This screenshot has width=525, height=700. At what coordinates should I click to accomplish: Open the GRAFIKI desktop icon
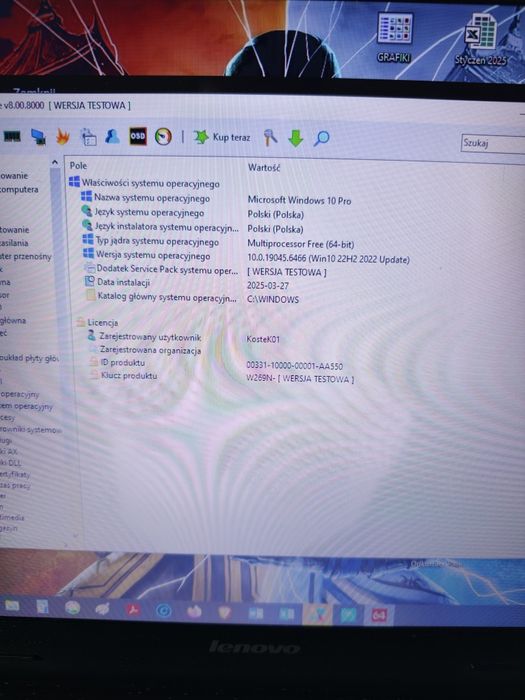coord(394,37)
